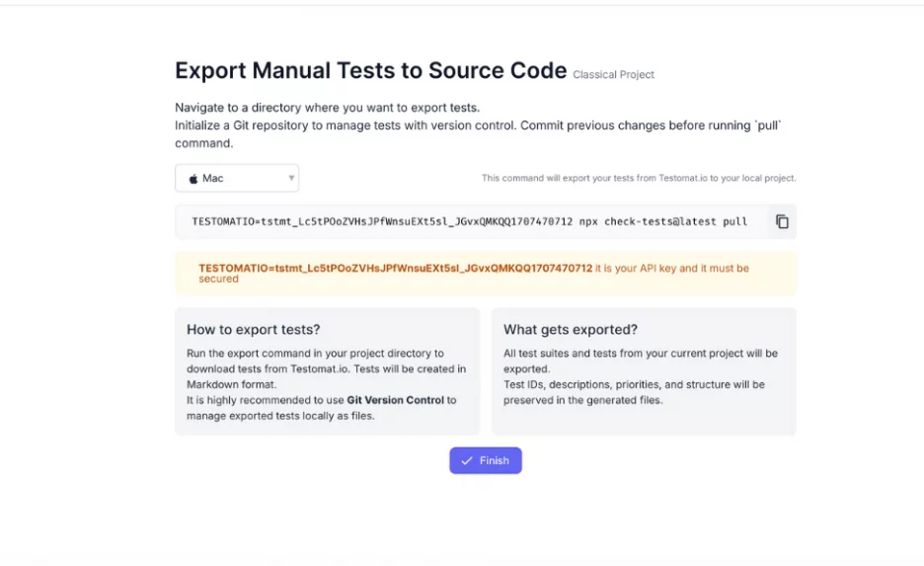Click the 'This command will export your tests' hint
924x566 pixels.
638,179
